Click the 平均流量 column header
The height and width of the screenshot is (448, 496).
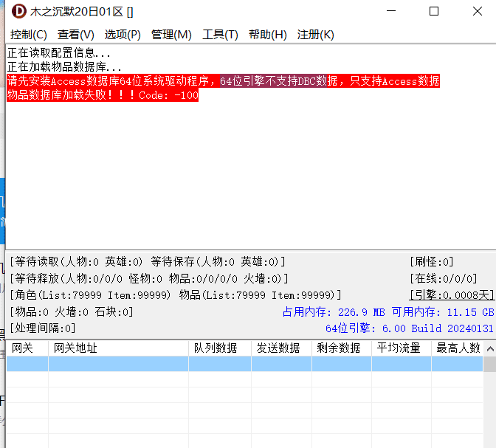pyautogui.click(x=399, y=348)
